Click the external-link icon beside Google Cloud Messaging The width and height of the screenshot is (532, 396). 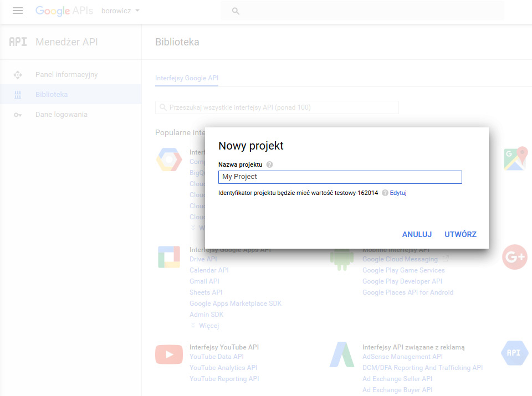(446, 259)
